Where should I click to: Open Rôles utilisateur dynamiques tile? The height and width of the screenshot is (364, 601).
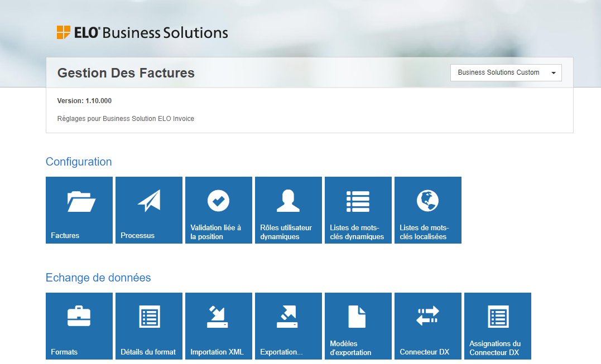289,210
